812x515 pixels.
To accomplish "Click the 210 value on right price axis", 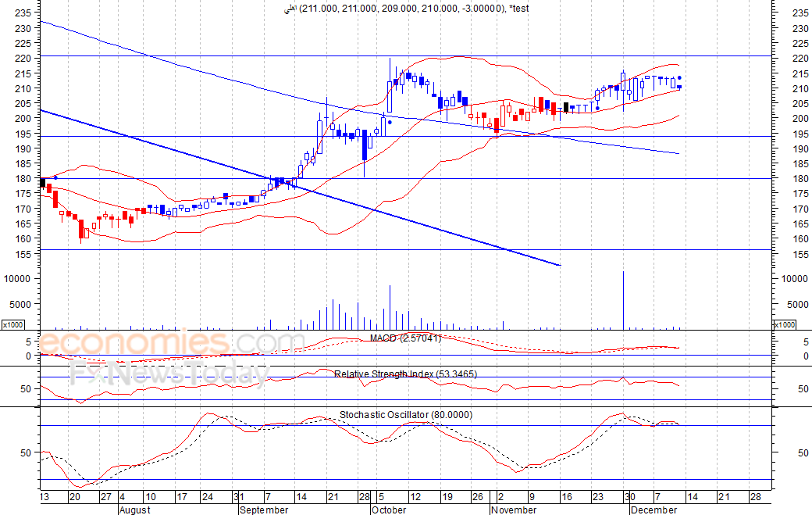I will 800,88.
